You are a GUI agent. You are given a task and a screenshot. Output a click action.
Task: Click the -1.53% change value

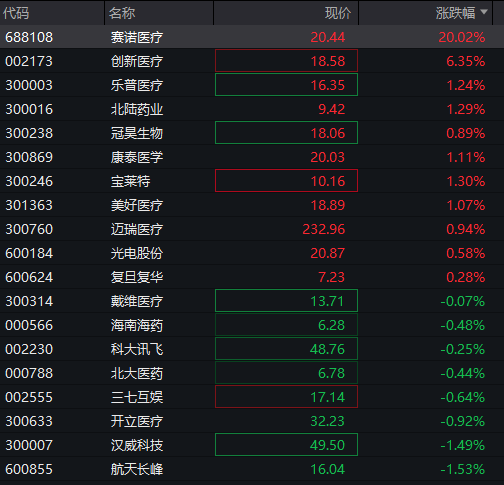click(x=463, y=469)
